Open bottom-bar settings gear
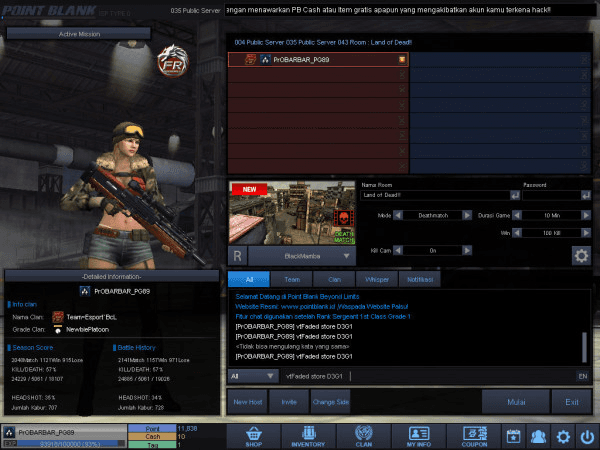Viewport: 600px width, 450px height. point(563,436)
